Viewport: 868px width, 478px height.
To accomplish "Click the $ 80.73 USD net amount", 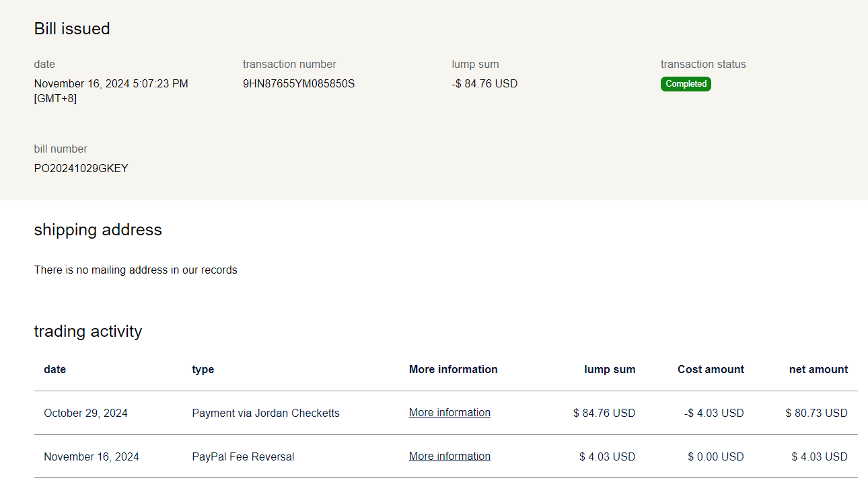I will [816, 413].
